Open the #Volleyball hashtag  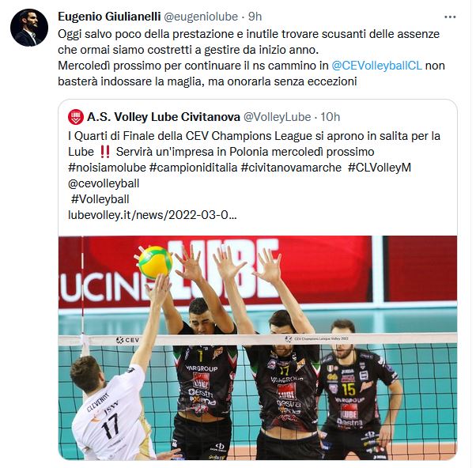tap(100, 199)
